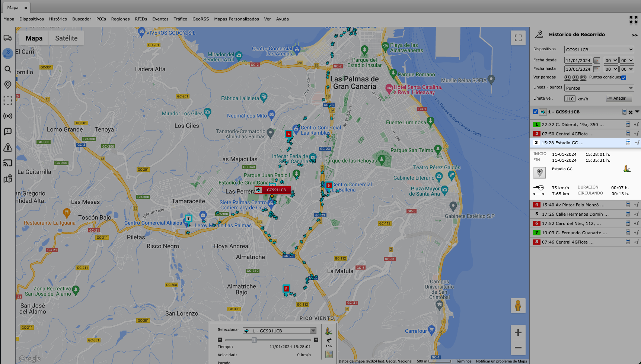Select the dashed region selection tool
Viewport: 641px width, 364px height.
8,100
